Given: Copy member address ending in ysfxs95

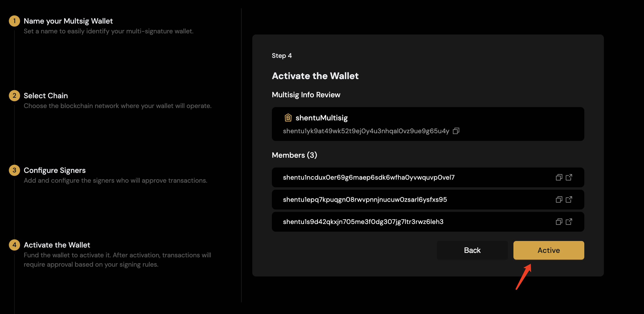Looking at the screenshot, I should click(x=559, y=199).
